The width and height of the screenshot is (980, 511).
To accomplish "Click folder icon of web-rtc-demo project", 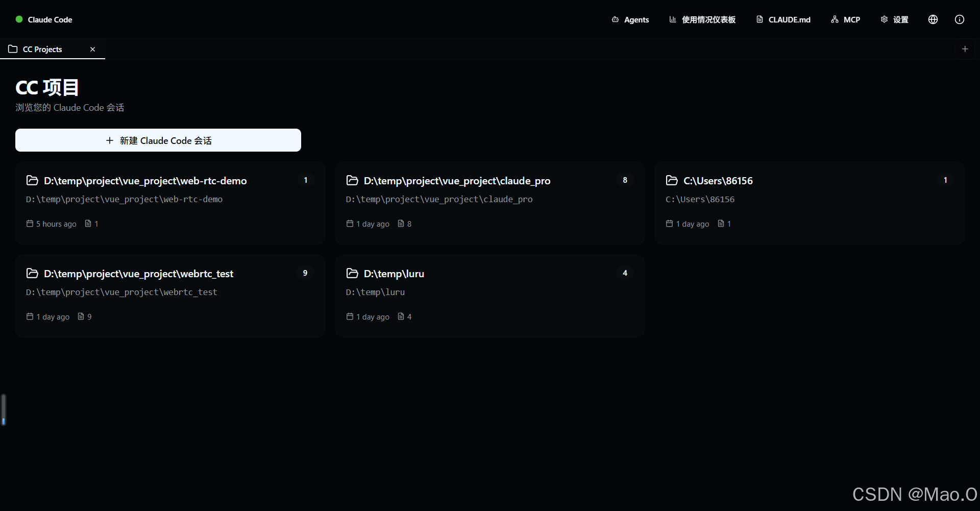I will pyautogui.click(x=32, y=180).
